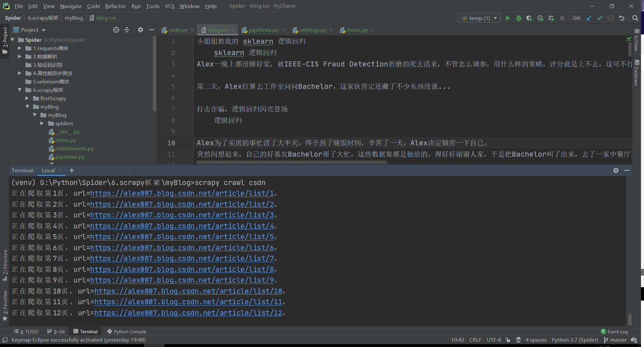Run with Coverage
The image size is (644, 347).
point(529,18)
